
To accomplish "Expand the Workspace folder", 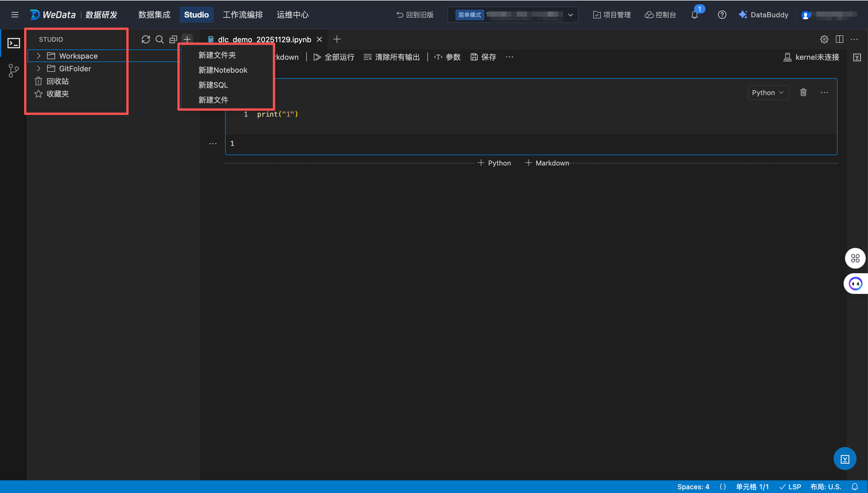I will (x=38, y=56).
